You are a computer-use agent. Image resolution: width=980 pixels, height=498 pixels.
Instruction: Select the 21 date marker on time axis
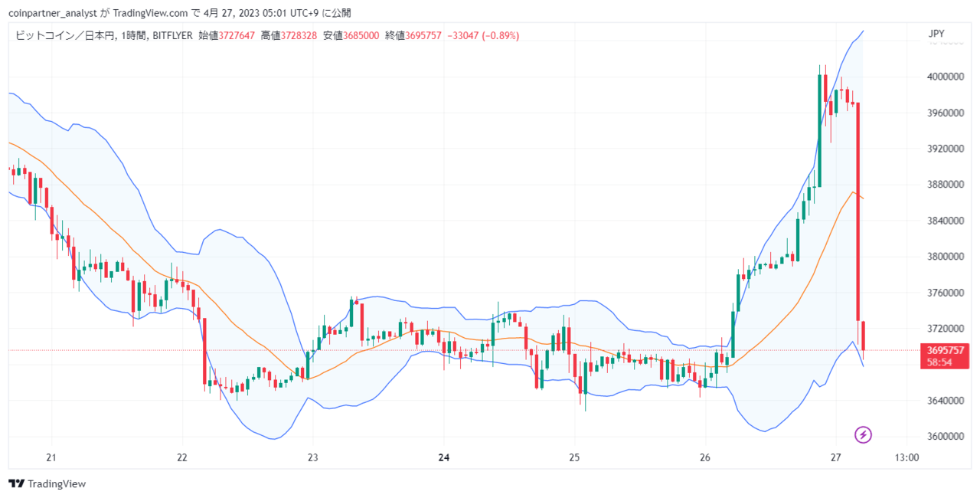click(51, 458)
